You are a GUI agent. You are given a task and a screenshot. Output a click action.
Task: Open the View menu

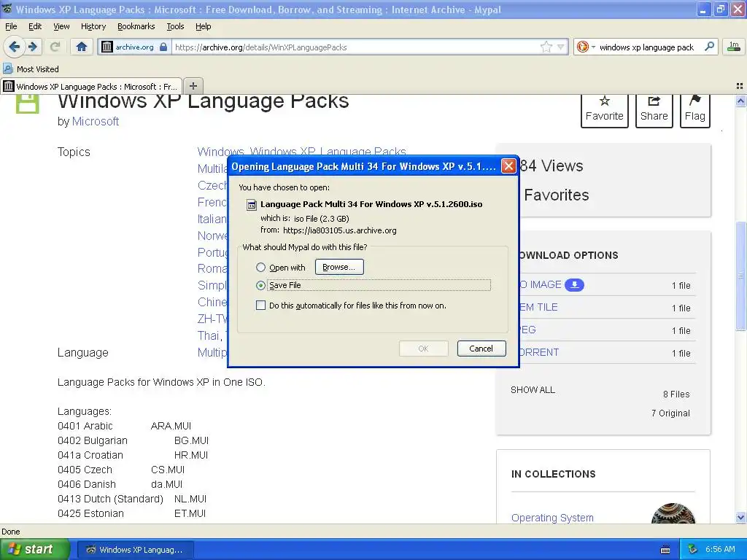click(x=61, y=26)
